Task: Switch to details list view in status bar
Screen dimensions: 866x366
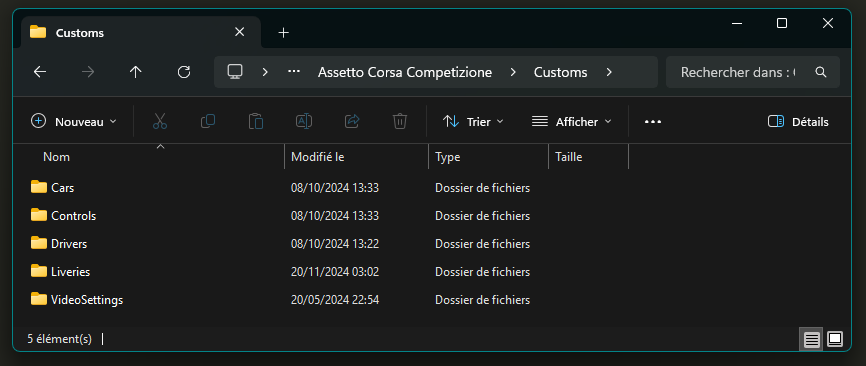Action: 811,338
